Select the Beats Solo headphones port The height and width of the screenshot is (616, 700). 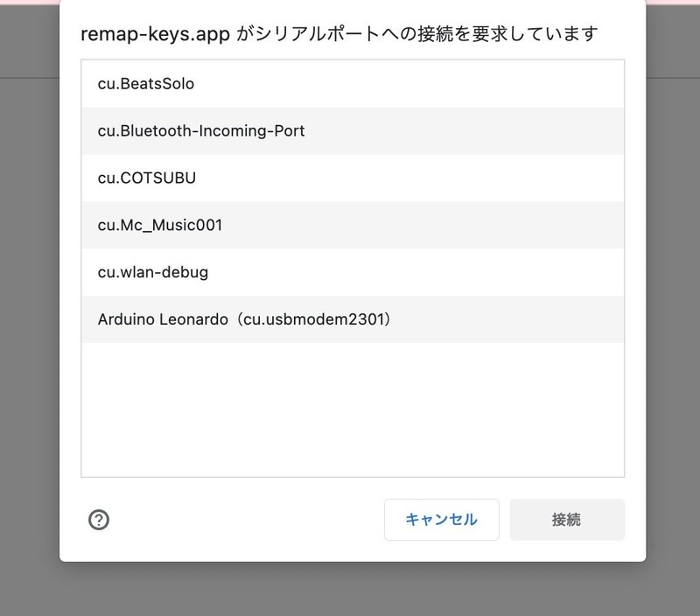(x=353, y=83)
